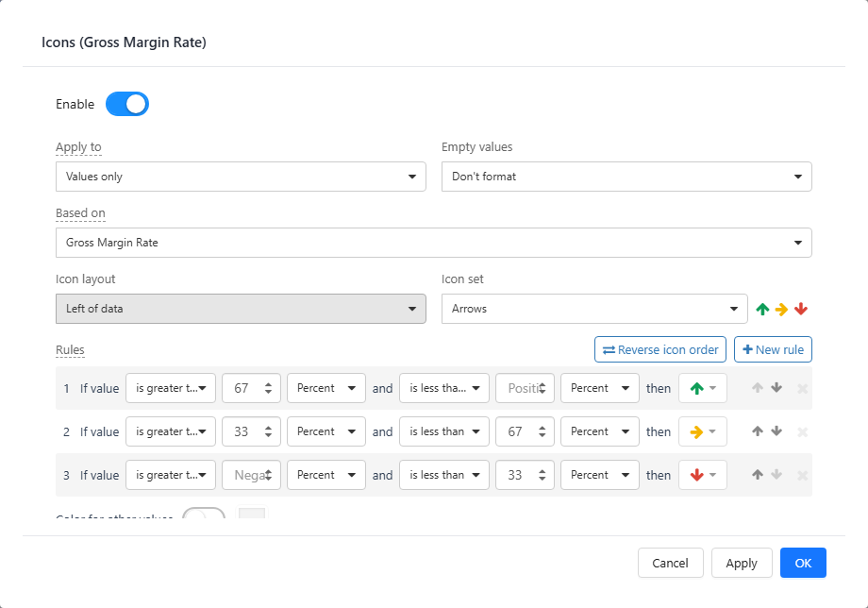Open the Based on Gross Margin Rate dropdown
This screenshot has height=608, width=868.
pos(433,243)
